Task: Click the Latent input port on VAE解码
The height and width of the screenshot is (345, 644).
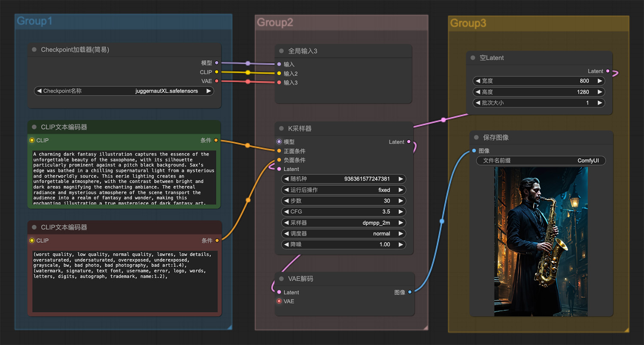Action: pos(279,292)
